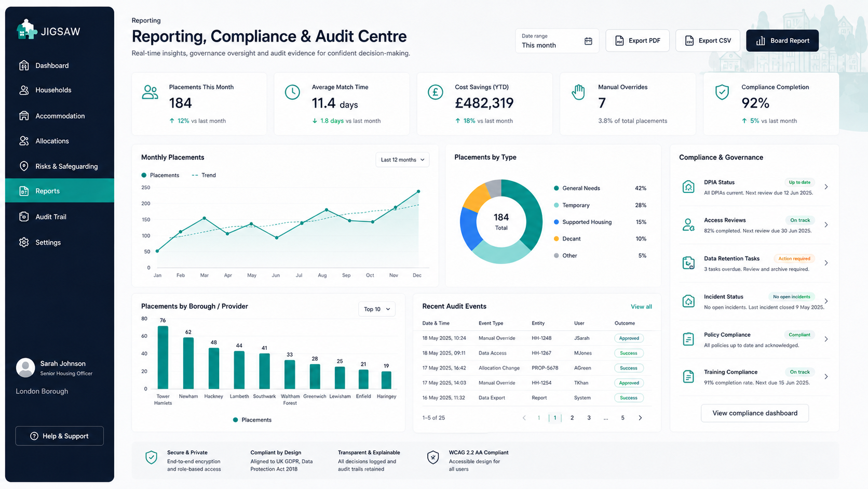The width and height of the screenshot is (868, 489).
Task: Click the bar chart icon on Board Report
Action: (x=761, y=41)
